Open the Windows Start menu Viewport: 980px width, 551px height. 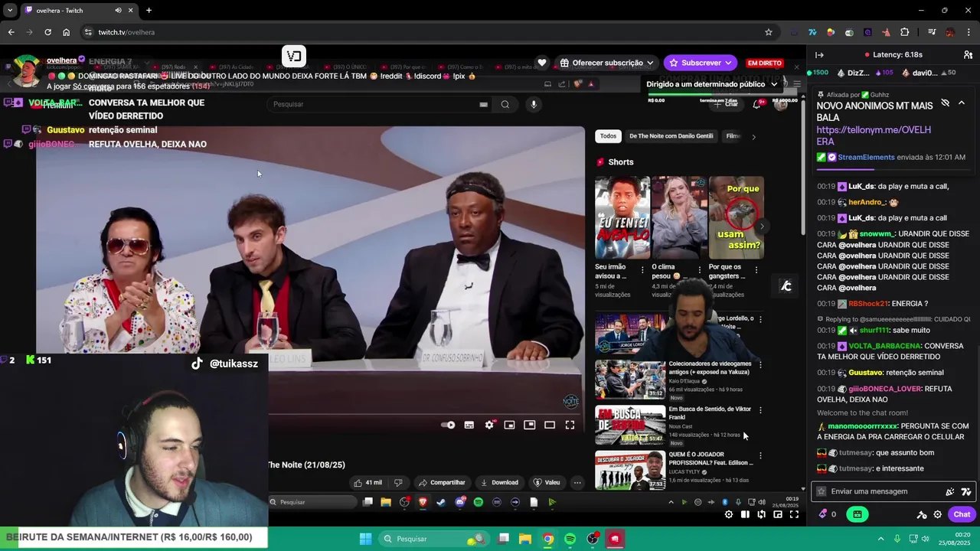[365, 539]
